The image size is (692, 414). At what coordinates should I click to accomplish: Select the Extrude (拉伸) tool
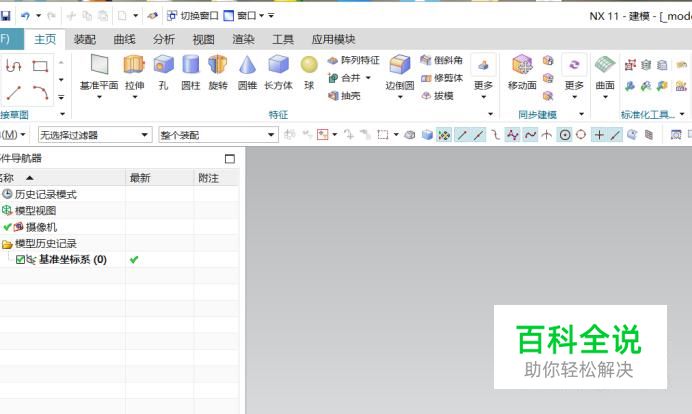(x=134, y=72)
